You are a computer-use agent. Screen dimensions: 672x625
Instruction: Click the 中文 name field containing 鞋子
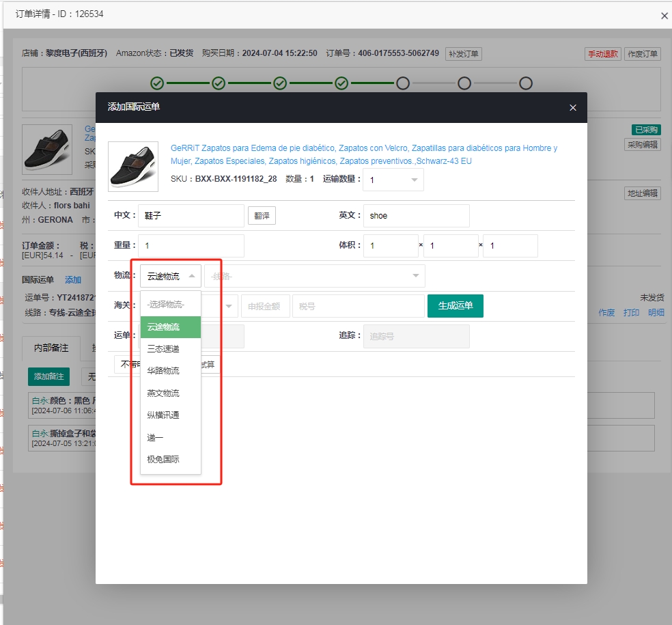tap(191, 216)
